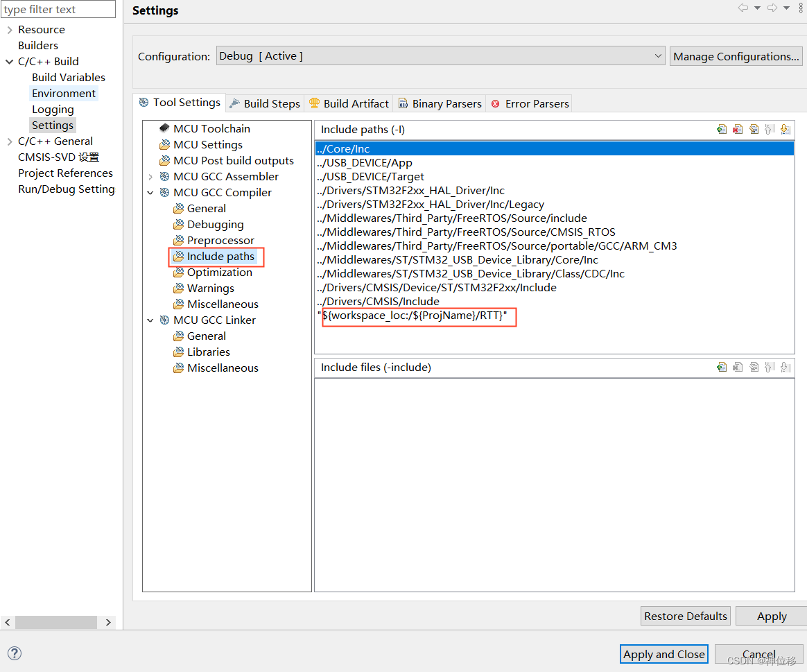The height and width of the screenshot is (672, 807).
Task: Expand the Resource tree node
Action: point(8,29)
